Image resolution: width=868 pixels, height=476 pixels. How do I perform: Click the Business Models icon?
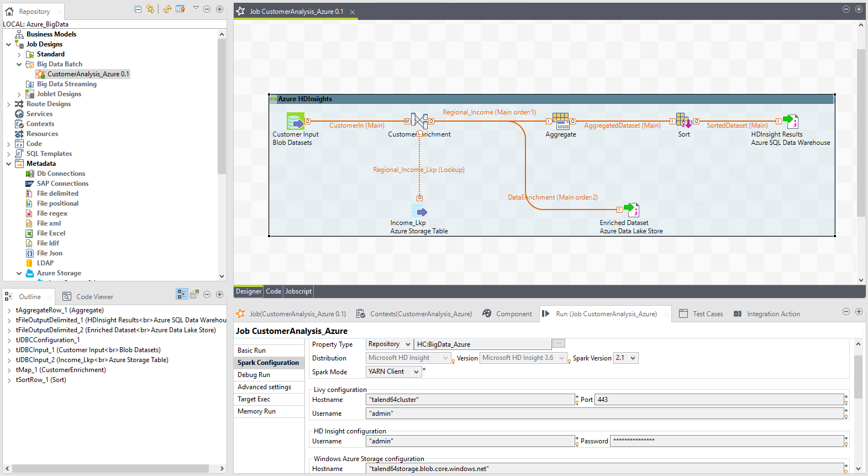[x=19, y=34]
